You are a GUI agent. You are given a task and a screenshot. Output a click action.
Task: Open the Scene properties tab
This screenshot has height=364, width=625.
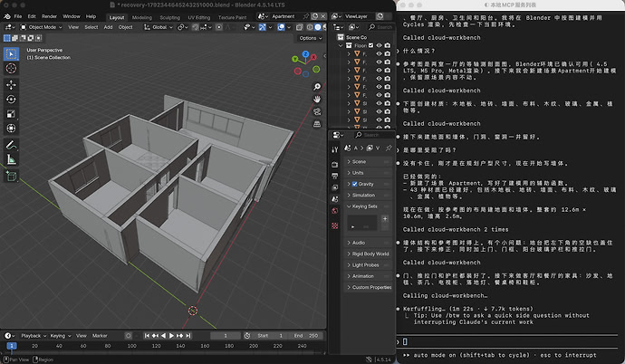coord(335,198)
